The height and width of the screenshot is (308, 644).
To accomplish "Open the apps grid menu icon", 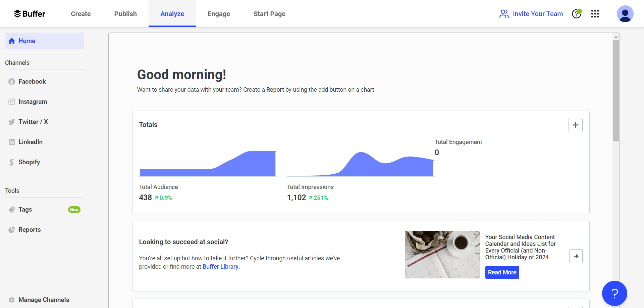I will [595, 14].
